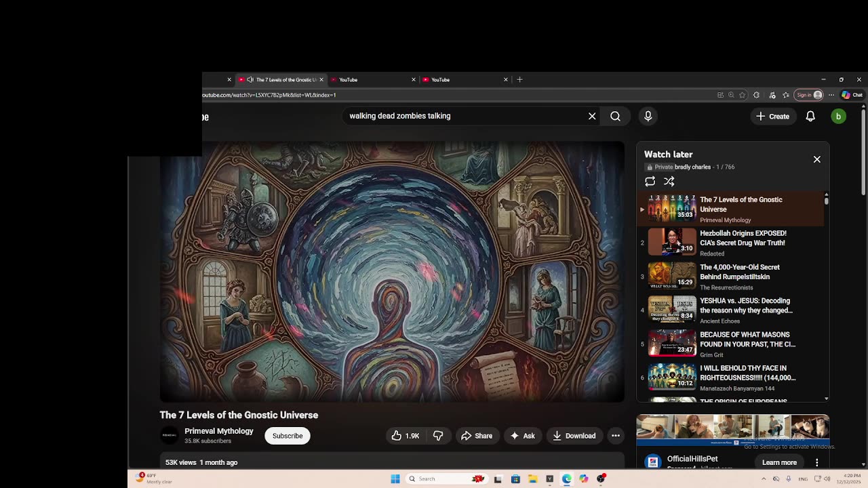Toggle loop playlist in Watch later
This screenshot has width=868, height=488.
click(x=650, y=181)
